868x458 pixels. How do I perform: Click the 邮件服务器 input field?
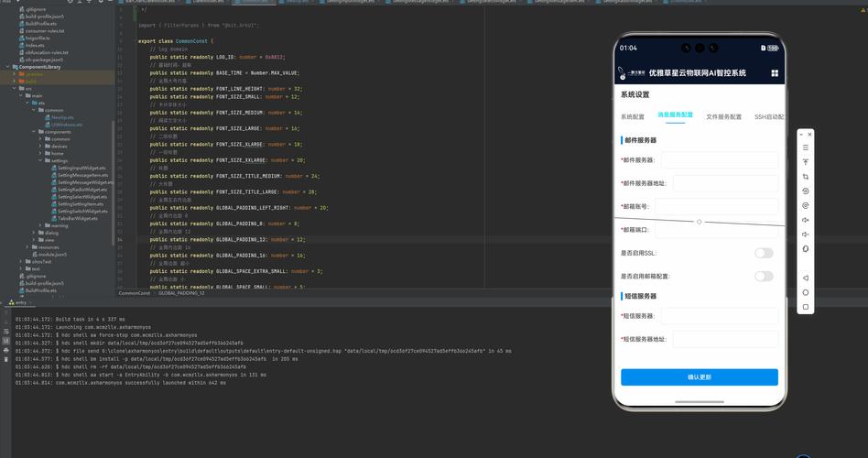pos(719,160)
